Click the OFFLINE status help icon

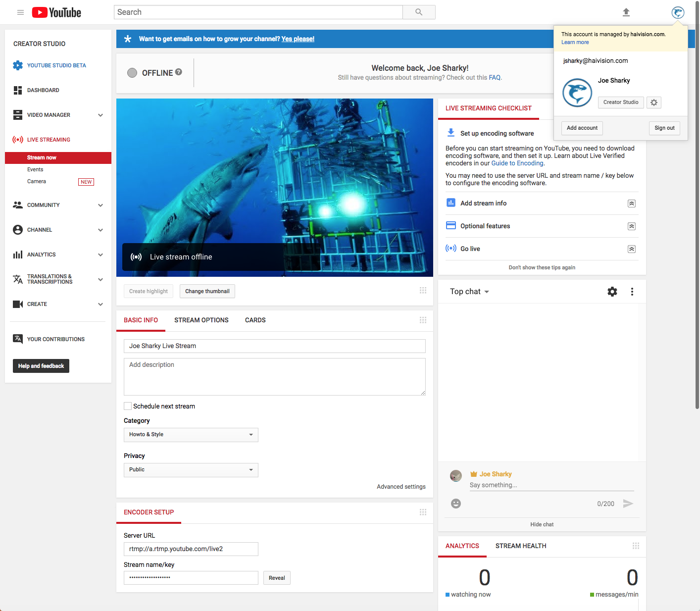pos(179,72)
